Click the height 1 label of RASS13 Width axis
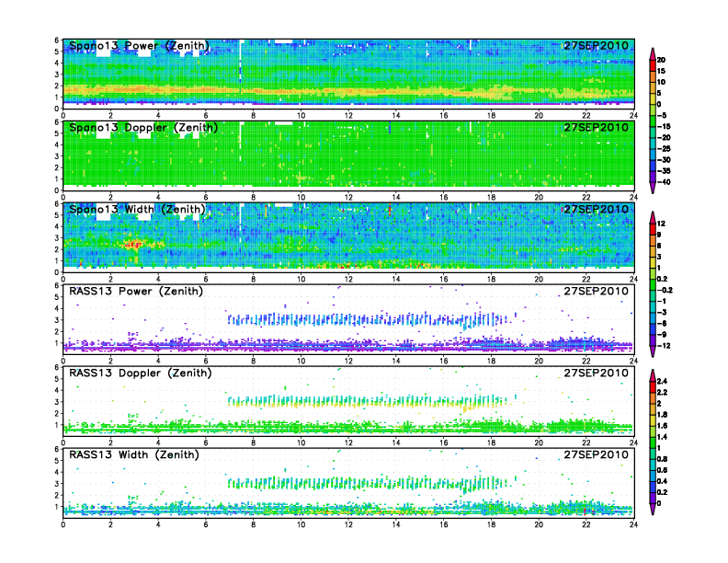Image resolution: width=728 pixels, height=563 pixels. [x=57, y=507]
